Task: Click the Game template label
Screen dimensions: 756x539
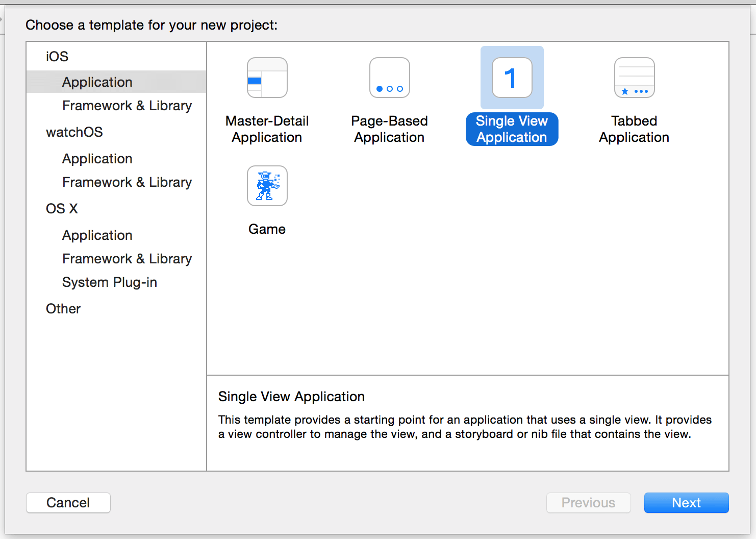Action: coord(267,229)
